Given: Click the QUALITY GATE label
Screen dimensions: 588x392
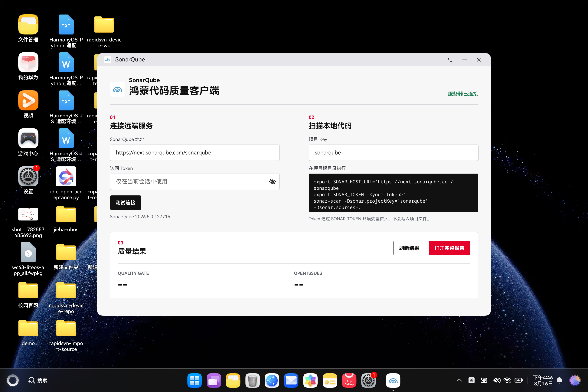Looking at the screenshot, I should point(133,273).
